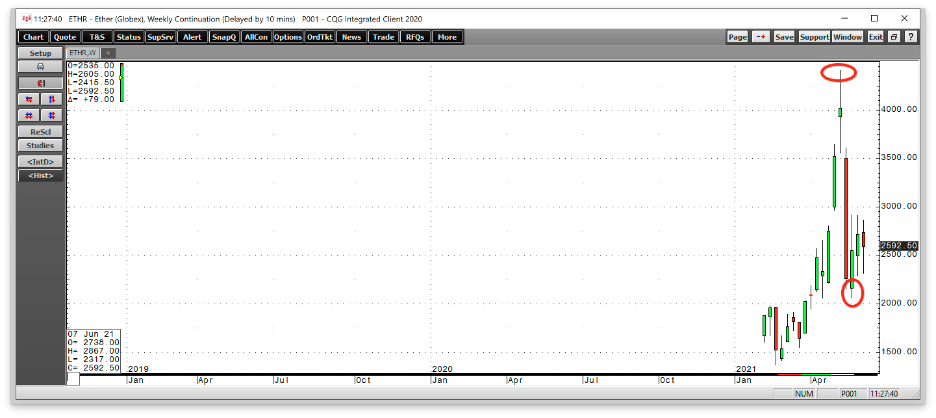Viewport: 936px width, 418px height.
Task: Click the minus-plus page switch button
Action: (760, 37)
